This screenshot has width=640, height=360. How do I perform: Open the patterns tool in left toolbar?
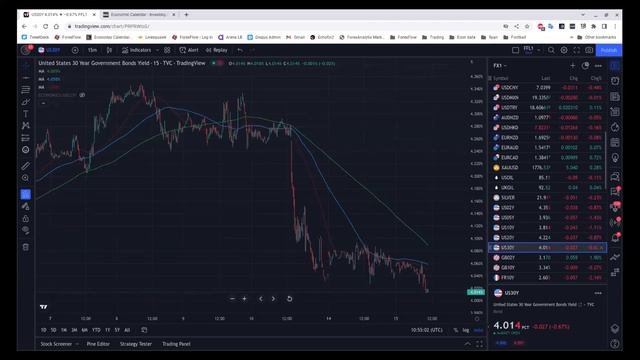click(x=26, y=126)
